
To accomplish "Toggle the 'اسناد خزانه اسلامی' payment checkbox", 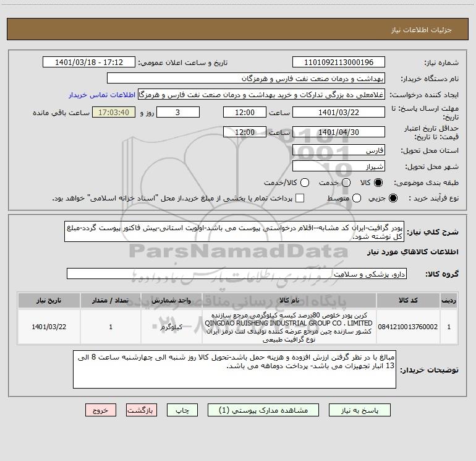I will [x=300, y=198].
